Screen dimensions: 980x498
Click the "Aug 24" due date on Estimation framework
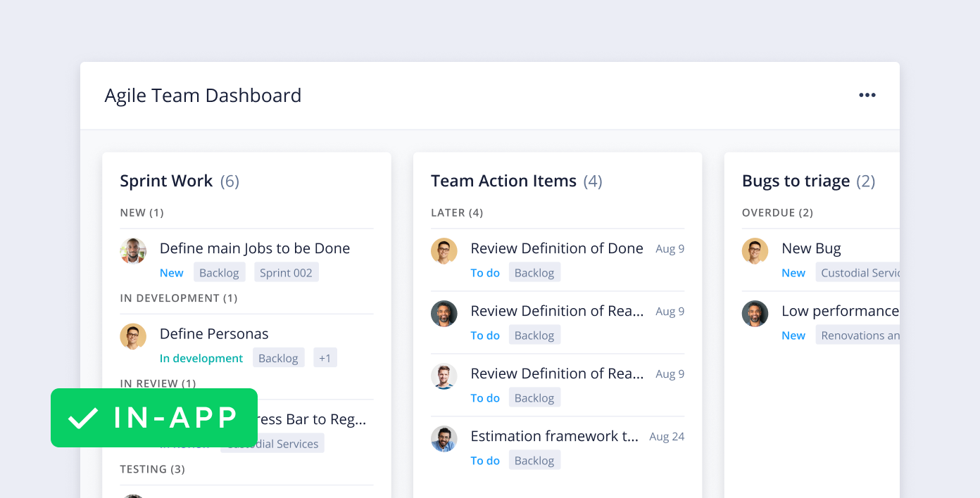666,436
